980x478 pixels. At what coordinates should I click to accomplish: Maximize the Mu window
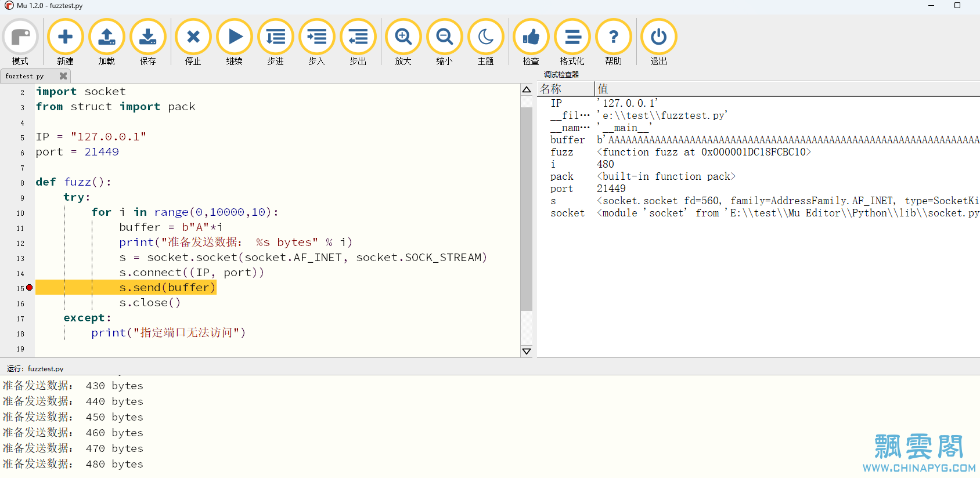point(957,5)
